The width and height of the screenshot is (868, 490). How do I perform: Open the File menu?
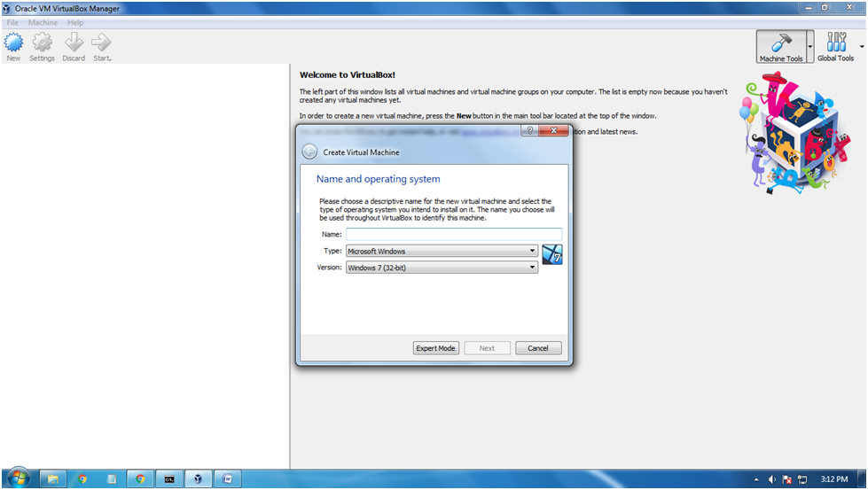pyautogui.click(x=12, y=23)
